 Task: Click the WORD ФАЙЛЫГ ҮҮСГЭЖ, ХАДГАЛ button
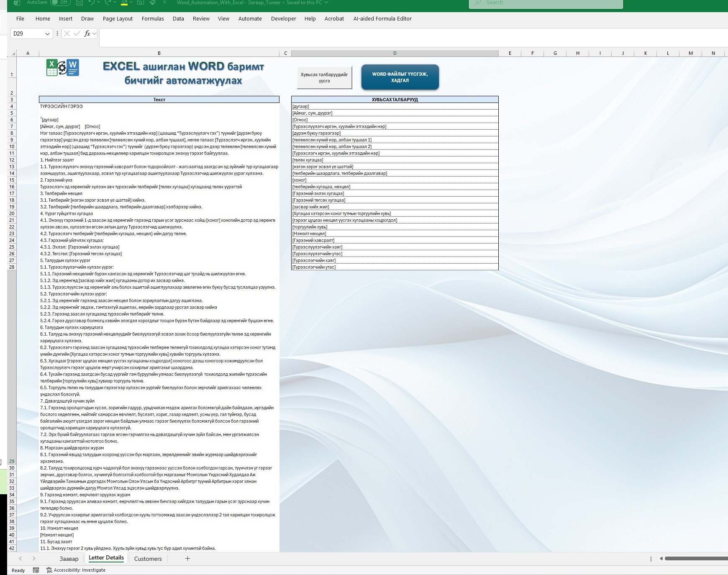tap(400, 77)
